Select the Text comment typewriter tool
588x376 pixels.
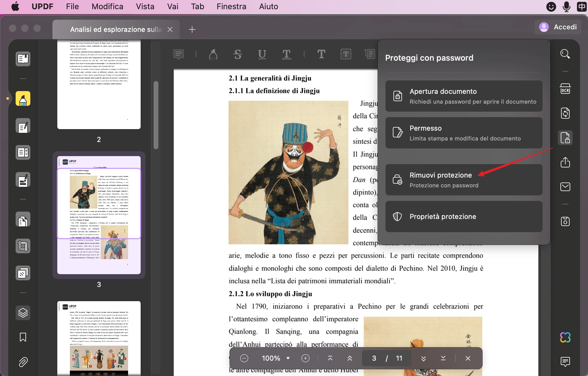coord(321,54)
